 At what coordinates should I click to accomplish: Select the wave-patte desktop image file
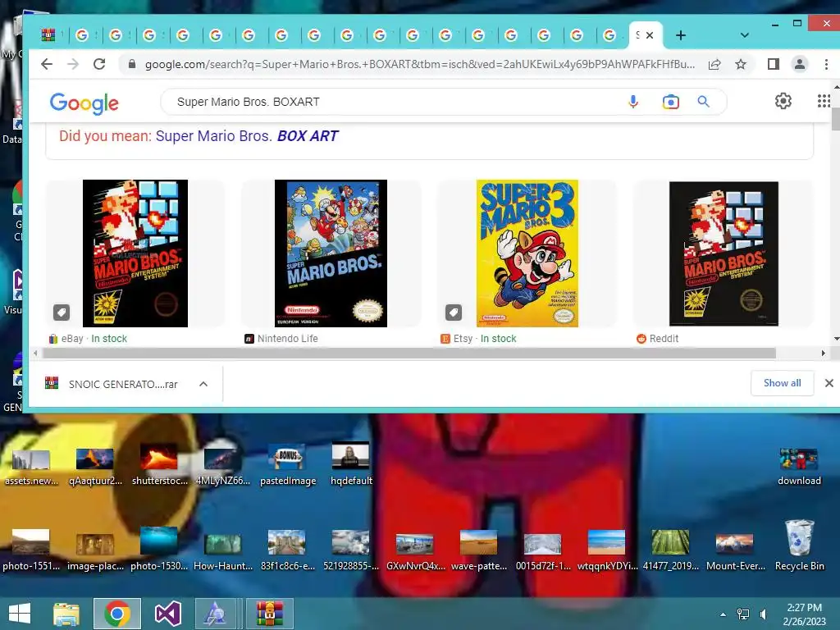pyautogui.click(x=478, y=550)
